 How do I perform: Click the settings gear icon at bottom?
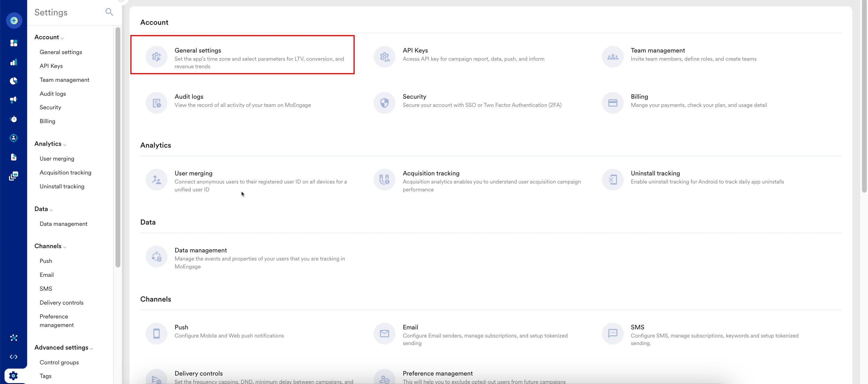tap(14, 376)
